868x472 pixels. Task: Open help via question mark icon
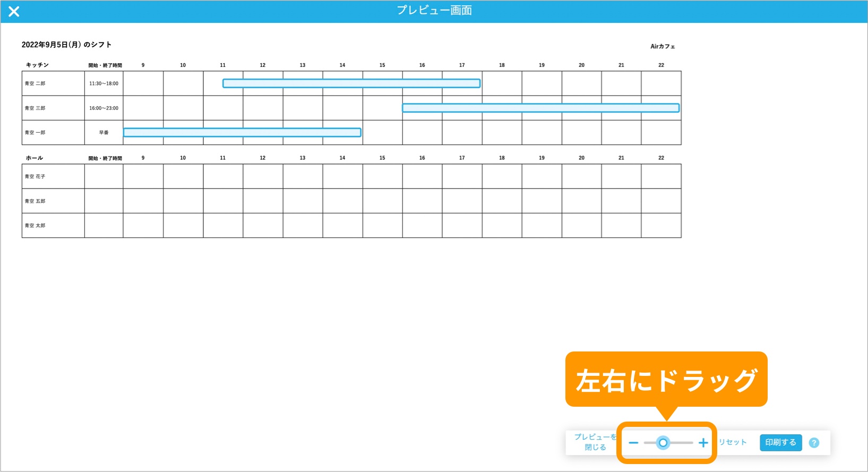[x=814, y=443]
